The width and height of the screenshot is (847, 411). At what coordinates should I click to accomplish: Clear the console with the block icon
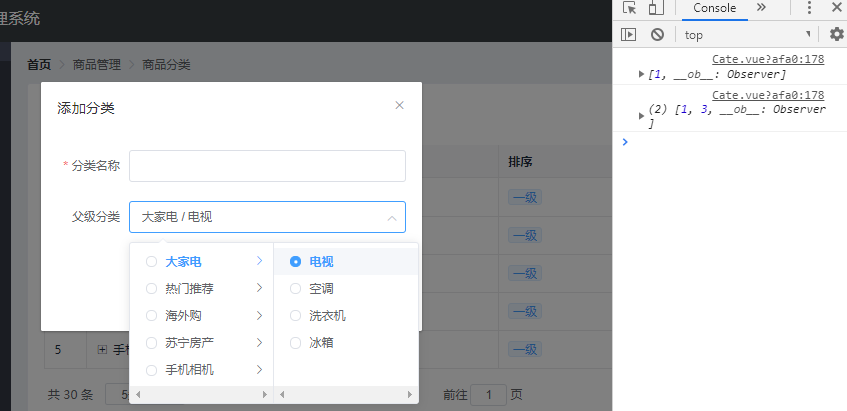(657, 35)
